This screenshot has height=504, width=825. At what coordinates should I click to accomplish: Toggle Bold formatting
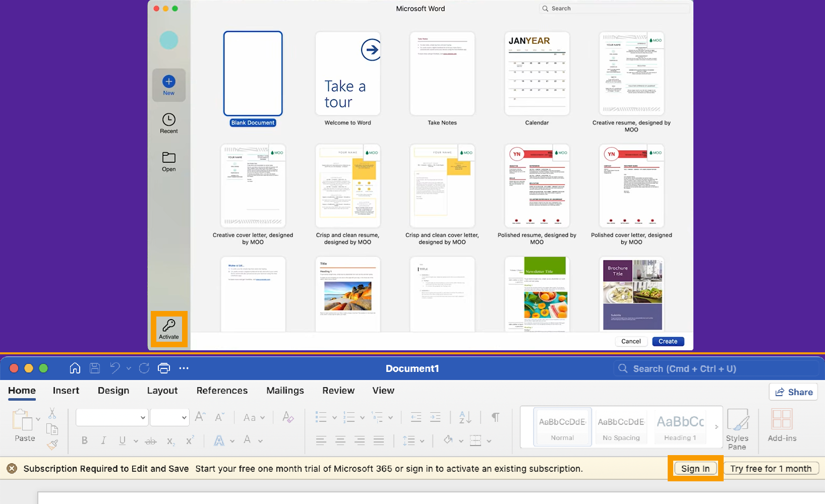click(x=84, y=440)
